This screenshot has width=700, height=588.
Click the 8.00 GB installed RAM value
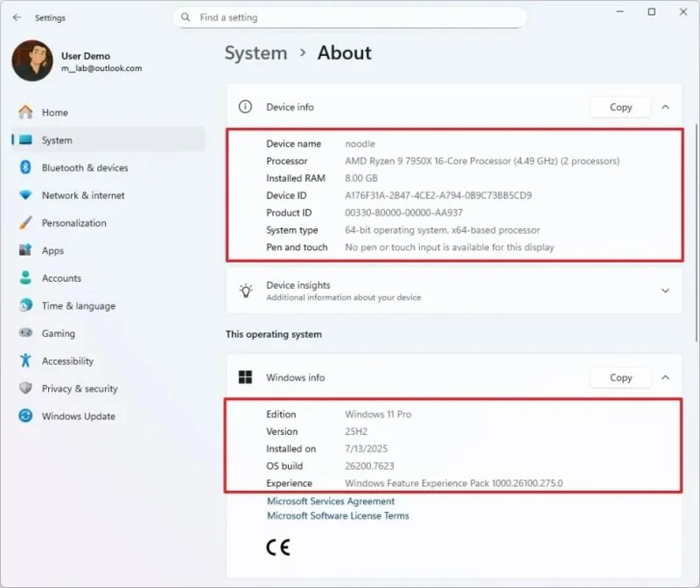[x=361, y=178]
